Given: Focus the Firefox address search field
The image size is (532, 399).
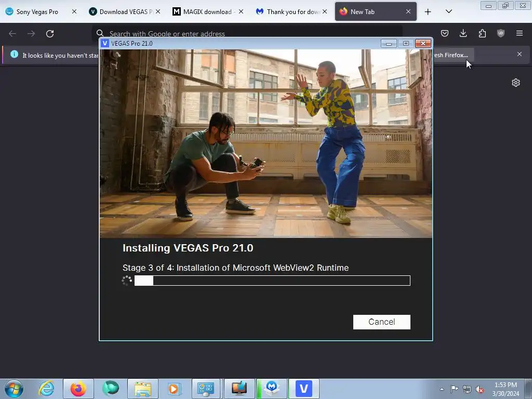Looking at the screenshot, I should click(247, 33).
